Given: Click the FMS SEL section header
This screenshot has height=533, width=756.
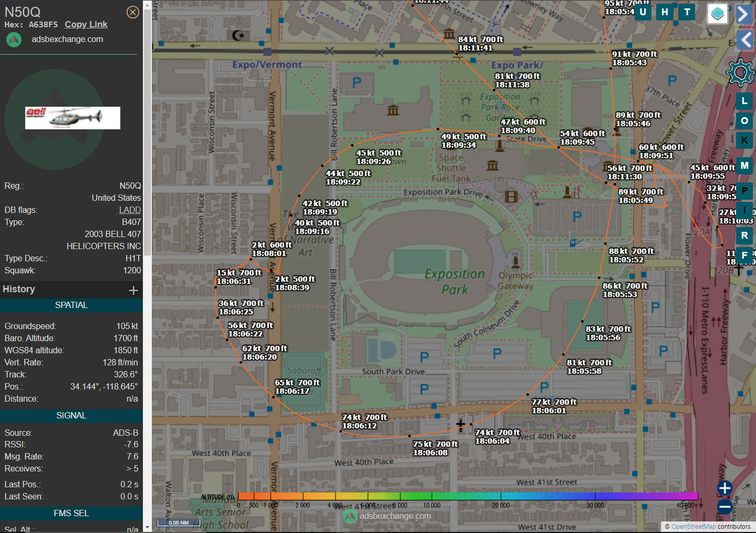Looking at the screenshot, I should pyautogui.click(x=71, y=514).
